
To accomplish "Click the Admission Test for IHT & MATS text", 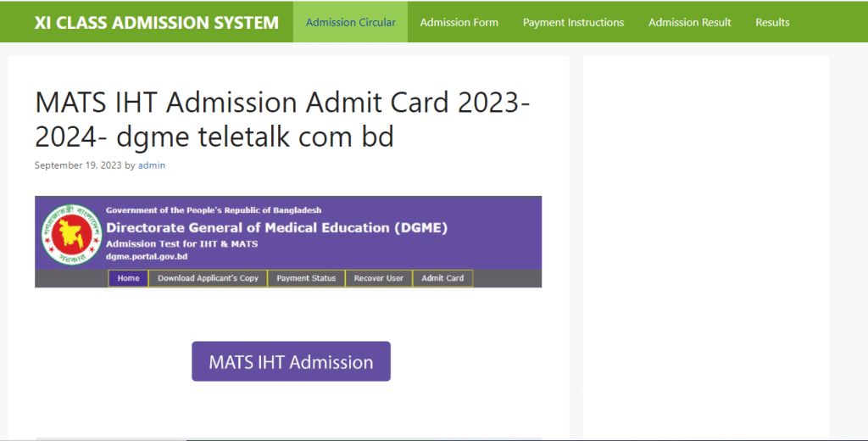I will (x=181, y=244).
